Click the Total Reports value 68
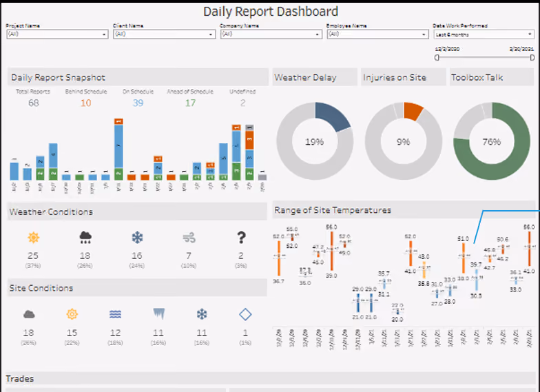Screen dimensions: 540x392 tap(33, 103)
